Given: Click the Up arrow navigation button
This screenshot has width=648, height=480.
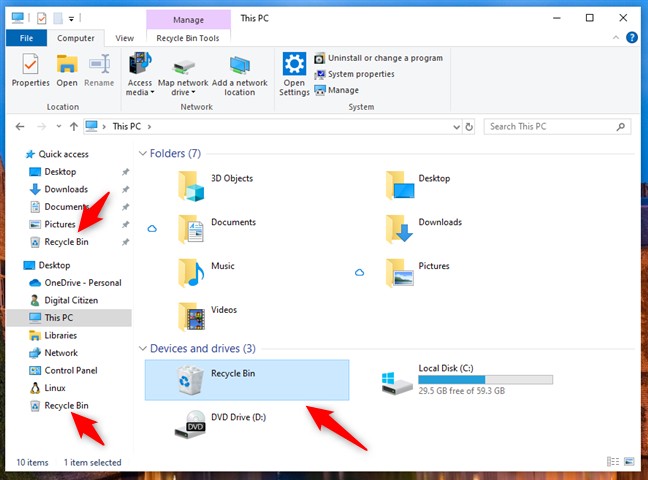Looking at the screenshot, I should click(73, 127).
